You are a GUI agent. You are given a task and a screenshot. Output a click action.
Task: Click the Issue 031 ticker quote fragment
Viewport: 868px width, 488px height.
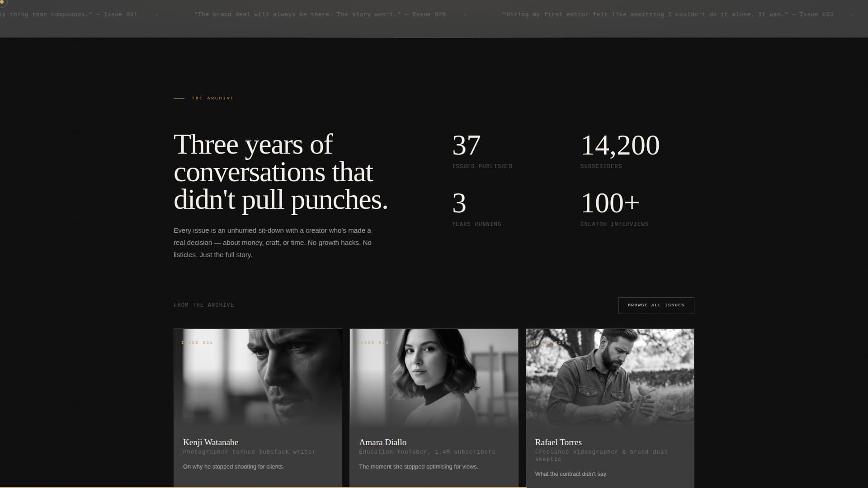click(69, 14)
